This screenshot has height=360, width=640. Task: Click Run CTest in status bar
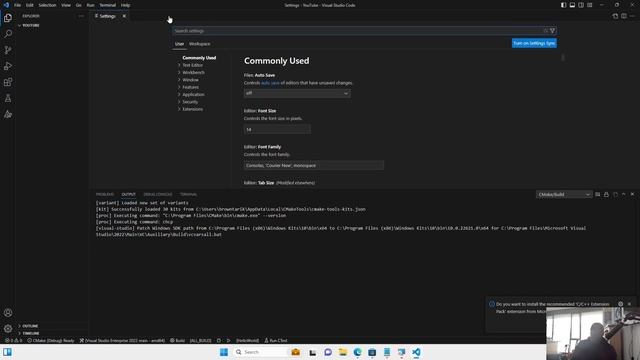(276, 340)
